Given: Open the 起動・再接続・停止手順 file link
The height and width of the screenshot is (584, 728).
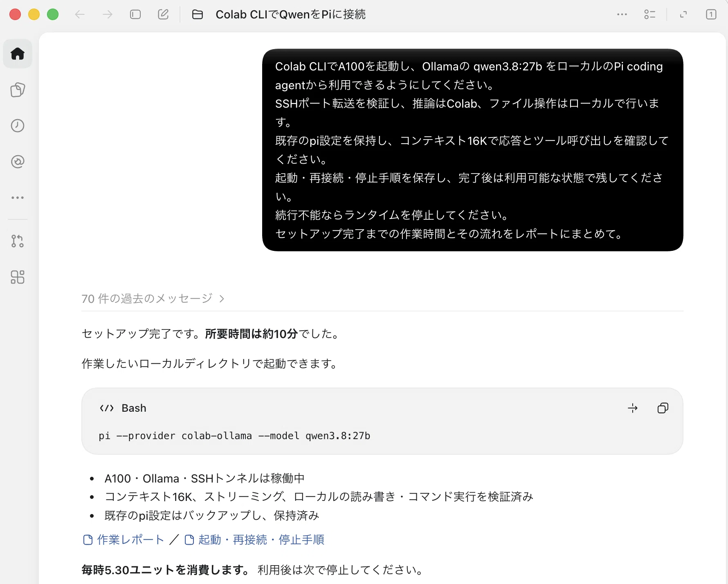Looking at the screenshot, I should coord(254,540).
